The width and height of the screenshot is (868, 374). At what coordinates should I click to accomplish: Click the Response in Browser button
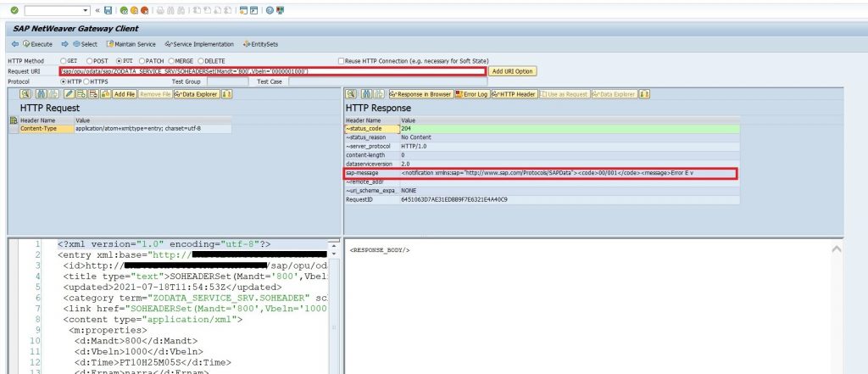pos(420,94)
